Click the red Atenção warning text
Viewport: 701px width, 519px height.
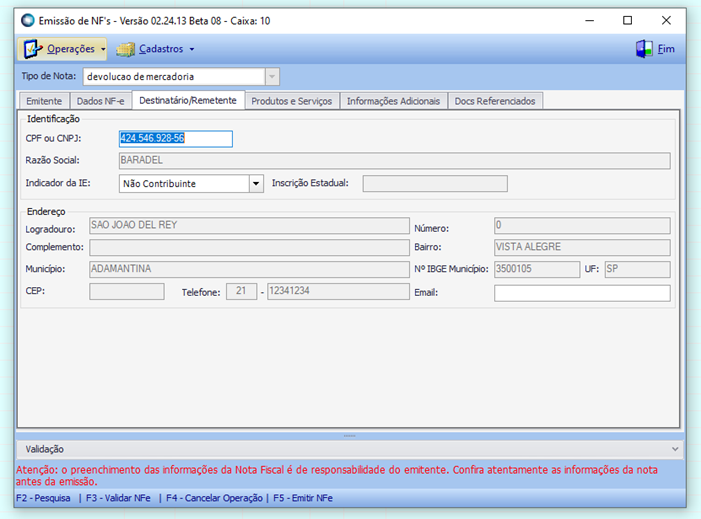[337, 476]
